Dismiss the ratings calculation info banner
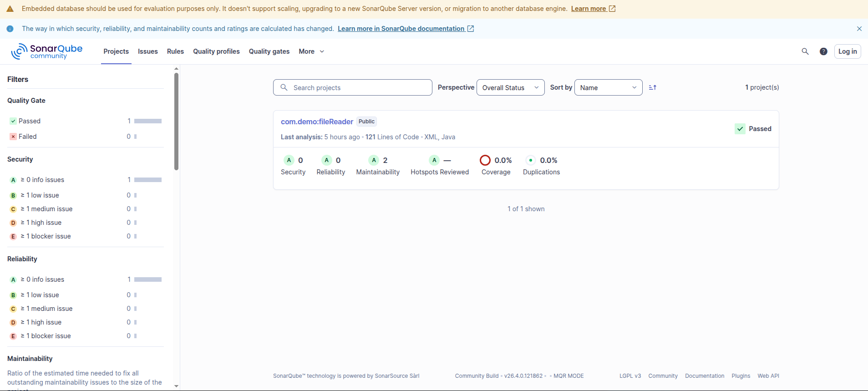868x391 pixels. pyautogui.click(x=859, y=29)
